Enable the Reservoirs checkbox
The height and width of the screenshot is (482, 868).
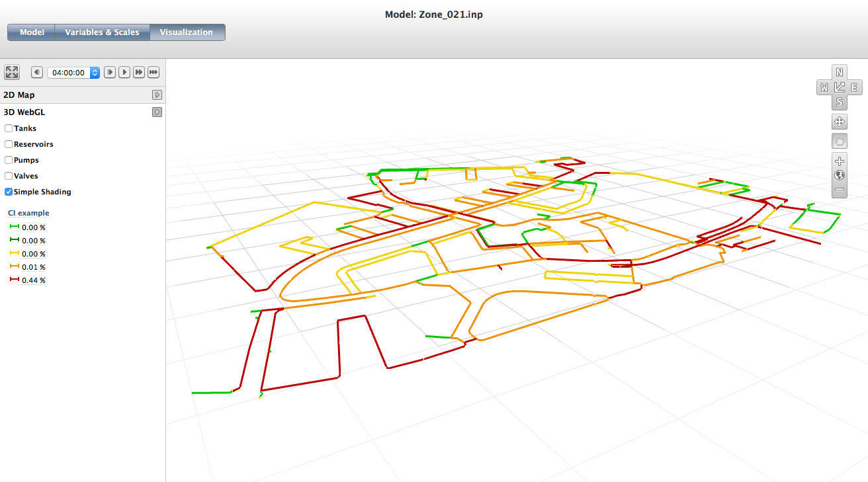point(9,144)
